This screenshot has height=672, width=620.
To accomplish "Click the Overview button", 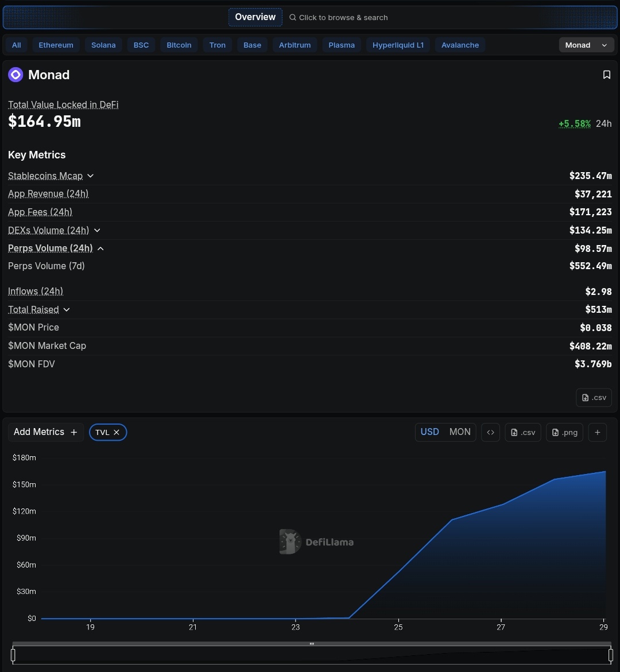I will 255,17.
